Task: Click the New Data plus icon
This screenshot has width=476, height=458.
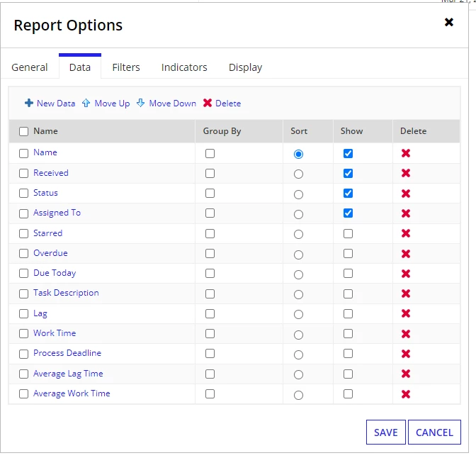Action: coord(29,103)
